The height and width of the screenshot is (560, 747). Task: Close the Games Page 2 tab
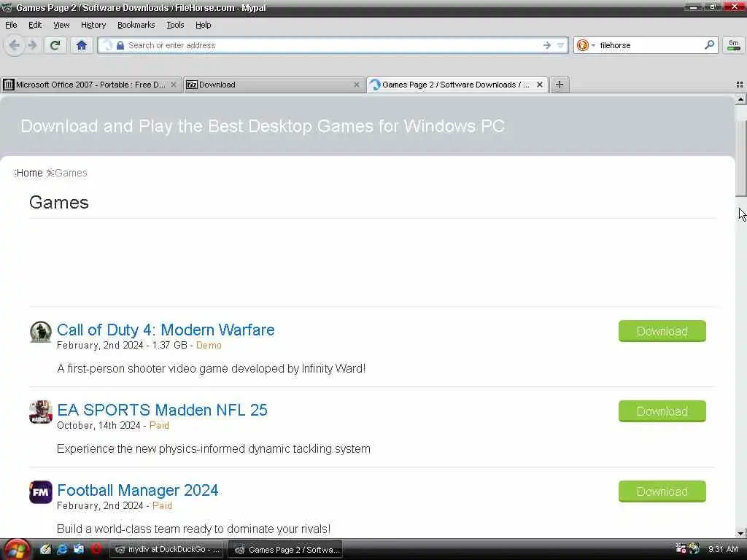click(539, 85)
